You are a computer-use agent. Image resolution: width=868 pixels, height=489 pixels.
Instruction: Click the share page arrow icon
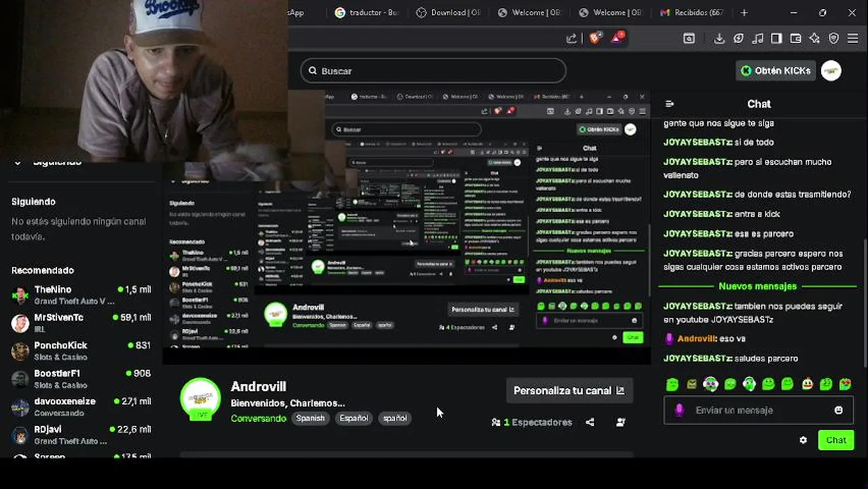[571, 39]
